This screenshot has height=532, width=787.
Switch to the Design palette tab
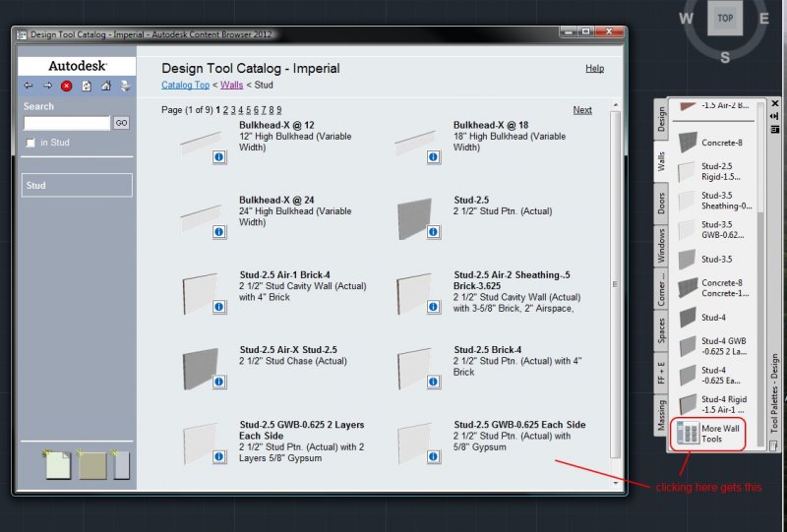[661, 119]
